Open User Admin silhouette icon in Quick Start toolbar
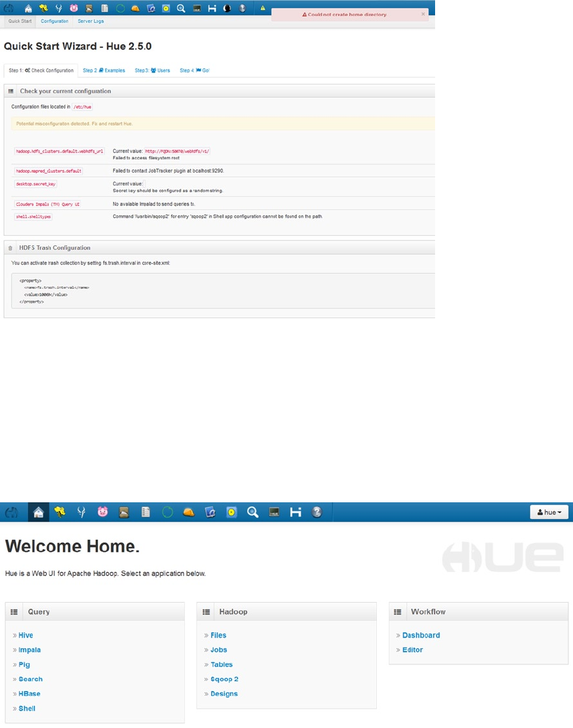The width and height of the screenshot is (573, 728). [227, 8]
